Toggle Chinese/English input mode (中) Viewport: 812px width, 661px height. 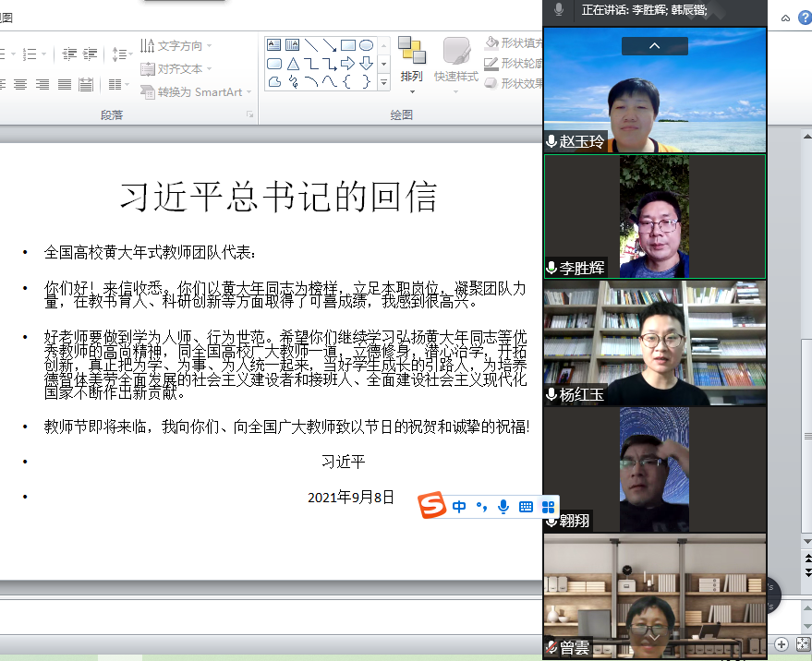pyautogui.click(x=459, y=506)
